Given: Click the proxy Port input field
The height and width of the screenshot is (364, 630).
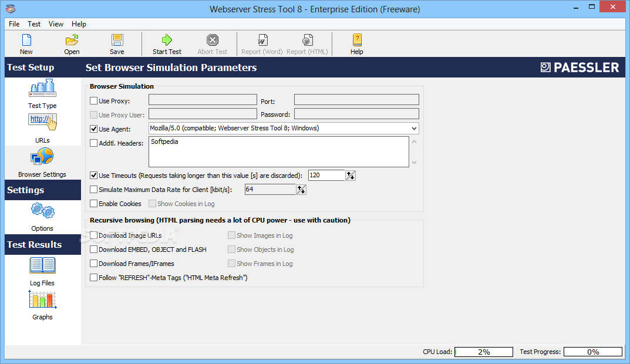Looking at the screenshot, I should pos(356,100).
